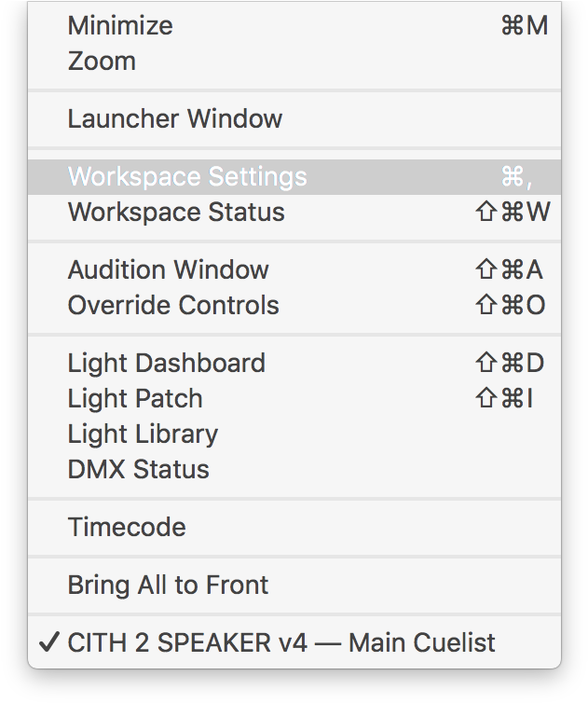Click the ⌘M shortcut next to Minimize

524,26
